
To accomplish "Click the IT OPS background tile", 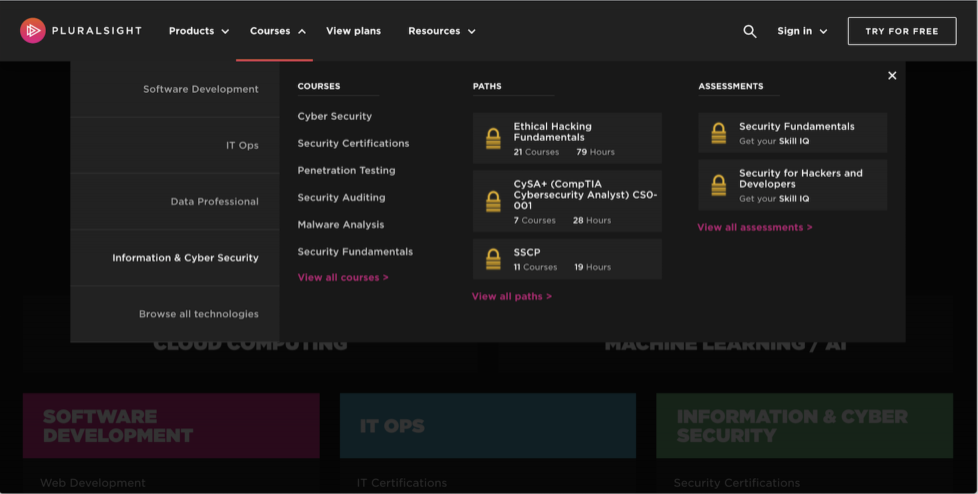I will pyautogui.click(x=488, y=425).
